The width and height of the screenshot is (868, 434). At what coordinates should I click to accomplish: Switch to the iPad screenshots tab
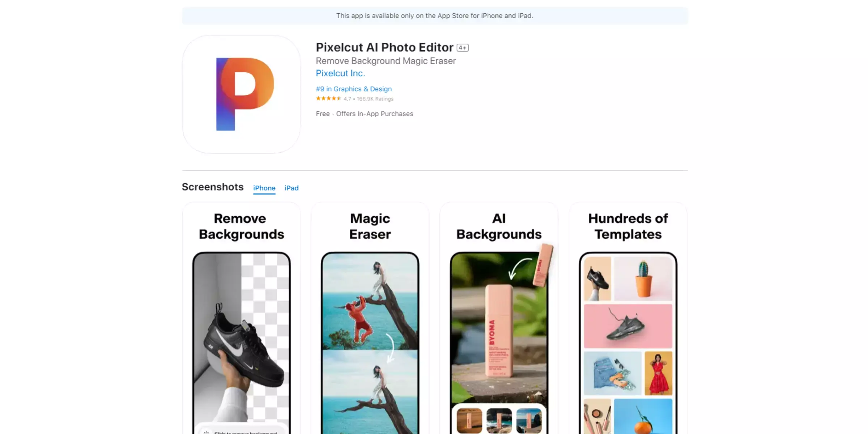[x=292, y=188]
